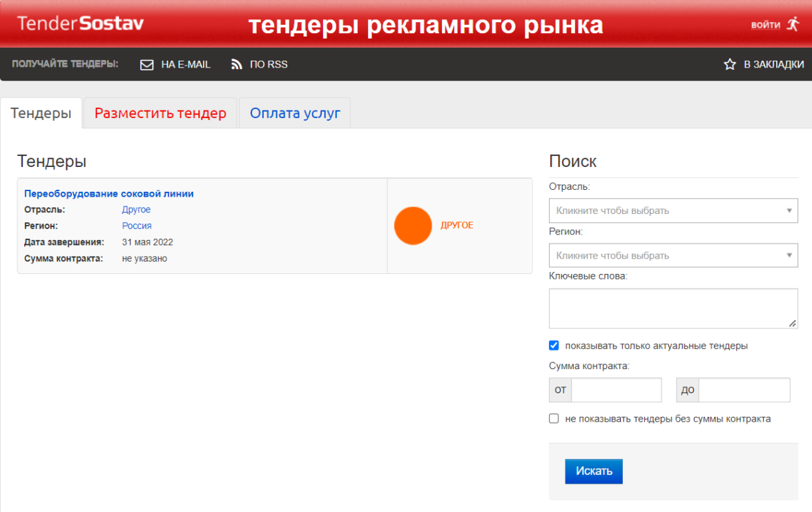Click the Россия region link
Screen dimensions: 812x512
click(137, 226)
